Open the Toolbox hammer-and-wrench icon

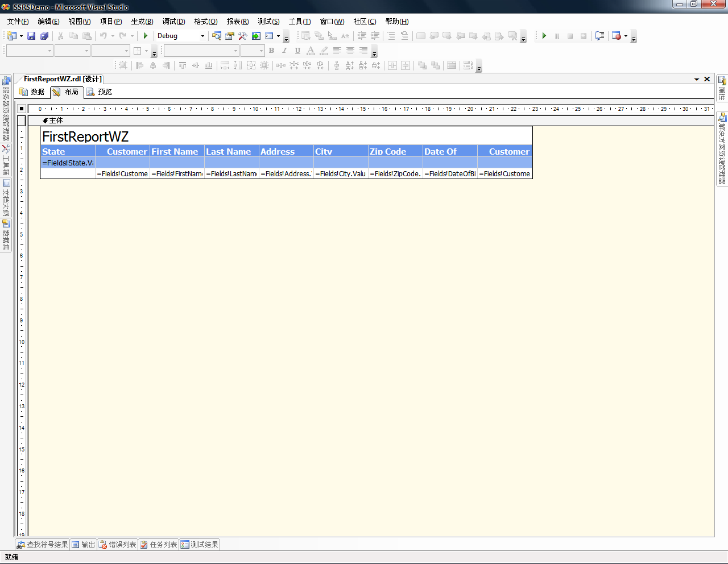[243, 36]
